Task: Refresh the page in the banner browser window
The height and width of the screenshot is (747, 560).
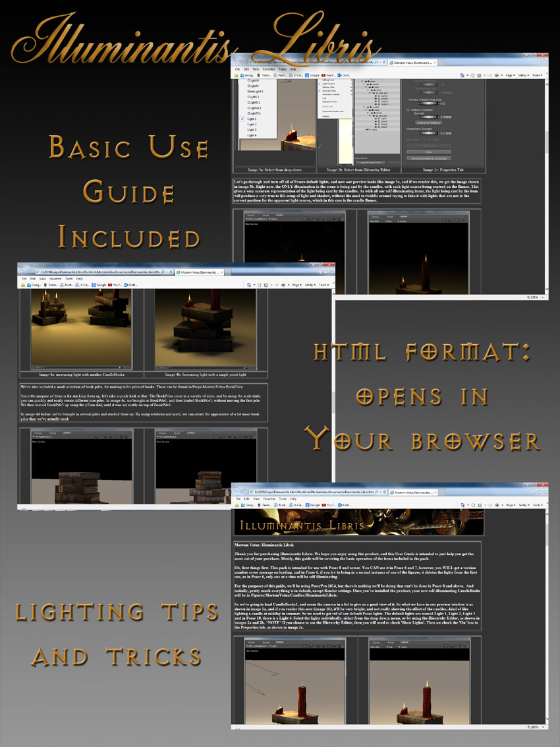Action: 385,492
